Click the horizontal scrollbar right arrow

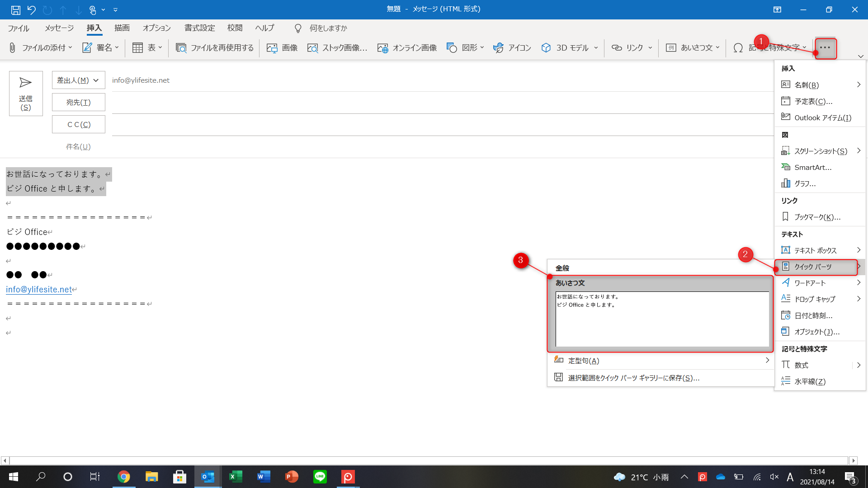click(854, 460)
